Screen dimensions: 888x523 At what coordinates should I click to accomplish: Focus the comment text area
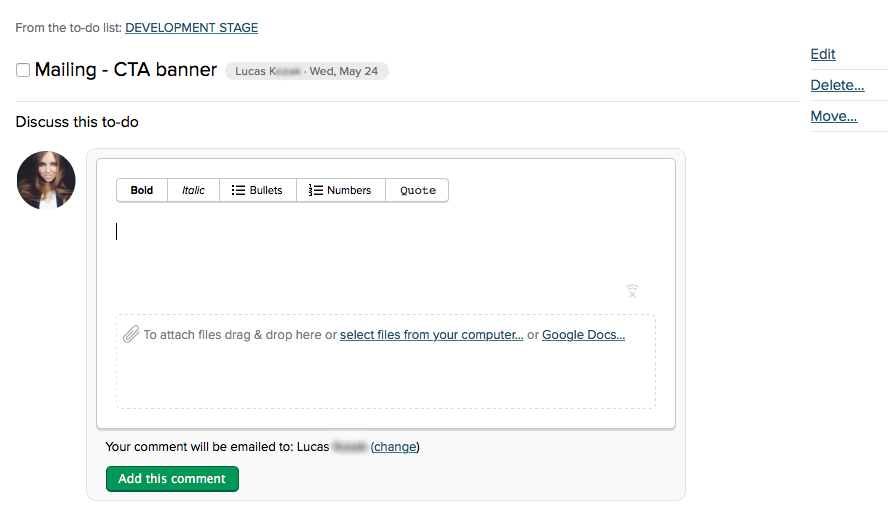point(385,250)
